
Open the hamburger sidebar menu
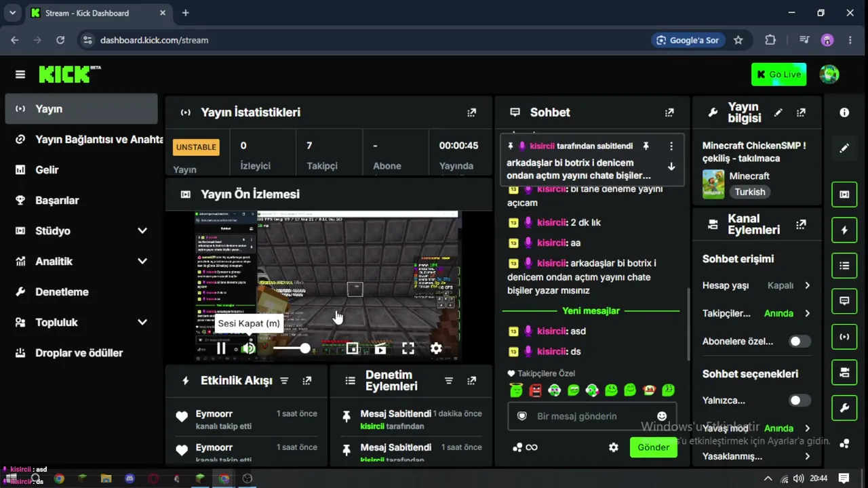(20, 75)
